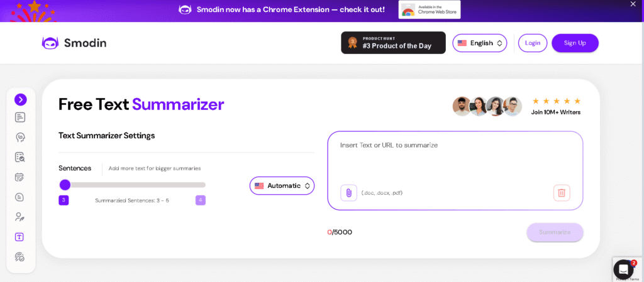Screen dimensions: 644x282
Task: Attach a file with the paperclip icon
Action: (x=348, y=193)
